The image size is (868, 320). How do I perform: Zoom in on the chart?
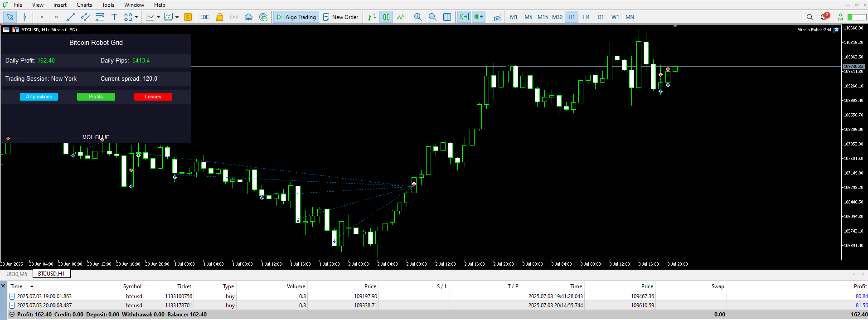(418, 17)
